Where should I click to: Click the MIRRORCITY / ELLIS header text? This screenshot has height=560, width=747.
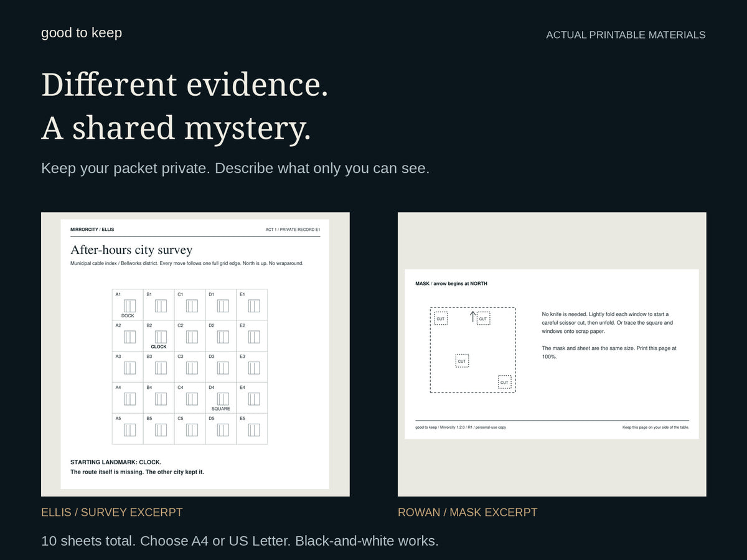92,230
